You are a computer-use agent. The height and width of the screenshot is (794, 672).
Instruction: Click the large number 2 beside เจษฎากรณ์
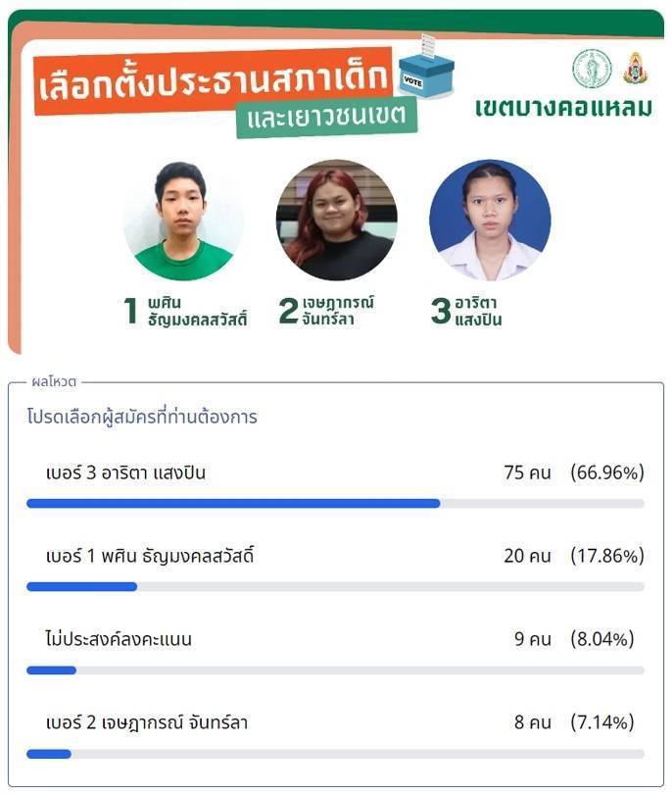click(x=288, y=310)
